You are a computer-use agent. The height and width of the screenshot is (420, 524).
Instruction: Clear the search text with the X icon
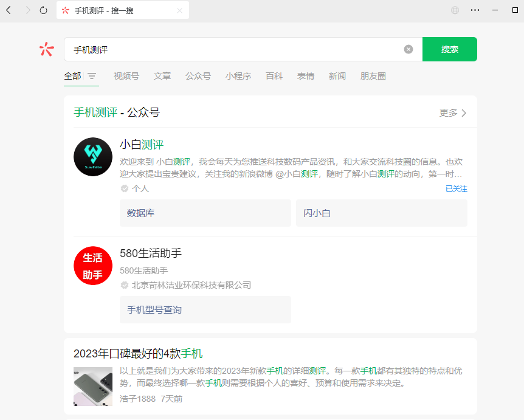[x=409, y=49]
